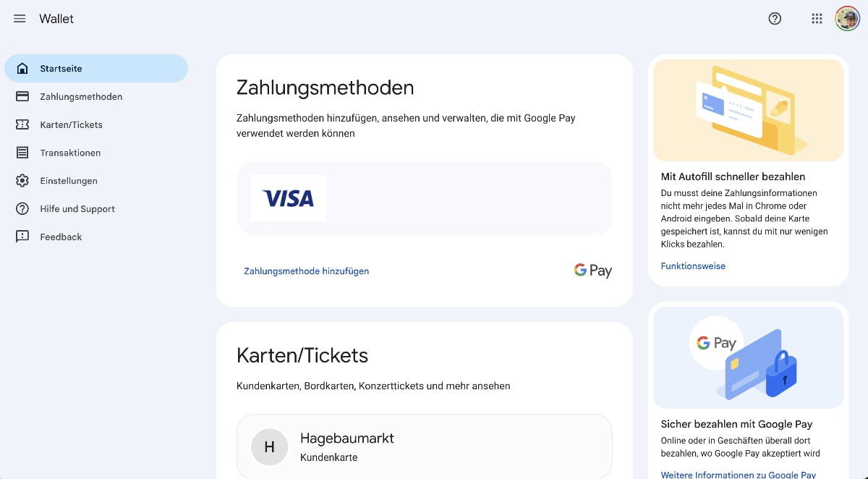Open the Hilfe und Support sidebar icon
Viewport: 868px width, 479px height.
(22, 208)
